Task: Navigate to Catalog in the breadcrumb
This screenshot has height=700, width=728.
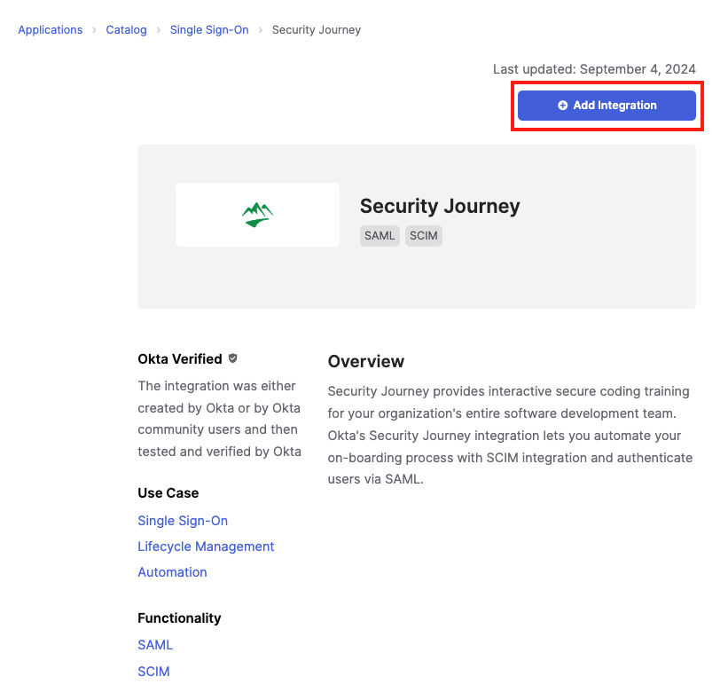Action: (126, 30)
